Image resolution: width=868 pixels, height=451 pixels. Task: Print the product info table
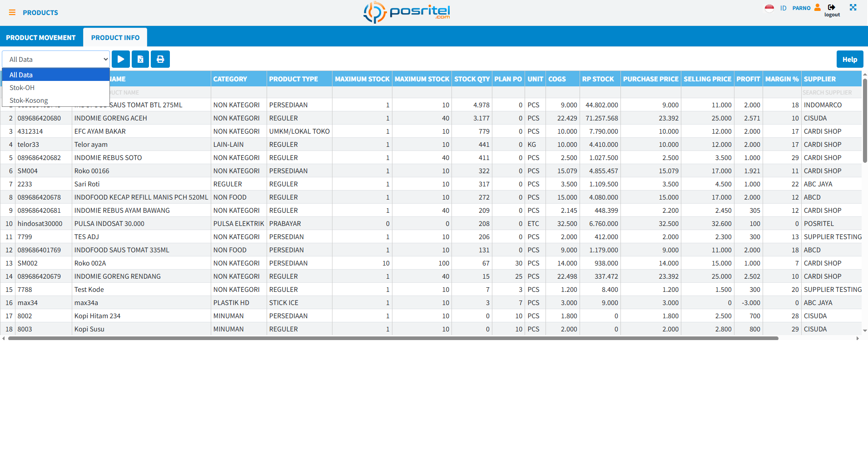pos(160,59)
